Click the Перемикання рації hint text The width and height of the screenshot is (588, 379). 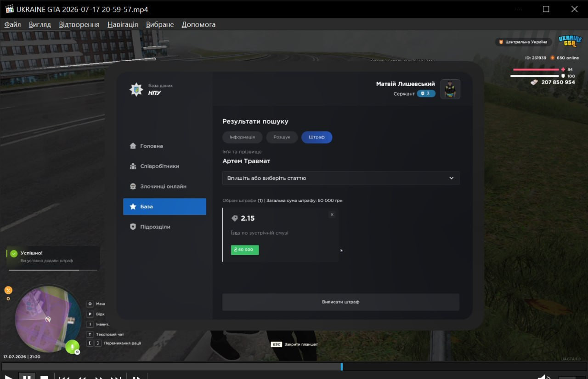pyautogui.click(x=123, y=343)
